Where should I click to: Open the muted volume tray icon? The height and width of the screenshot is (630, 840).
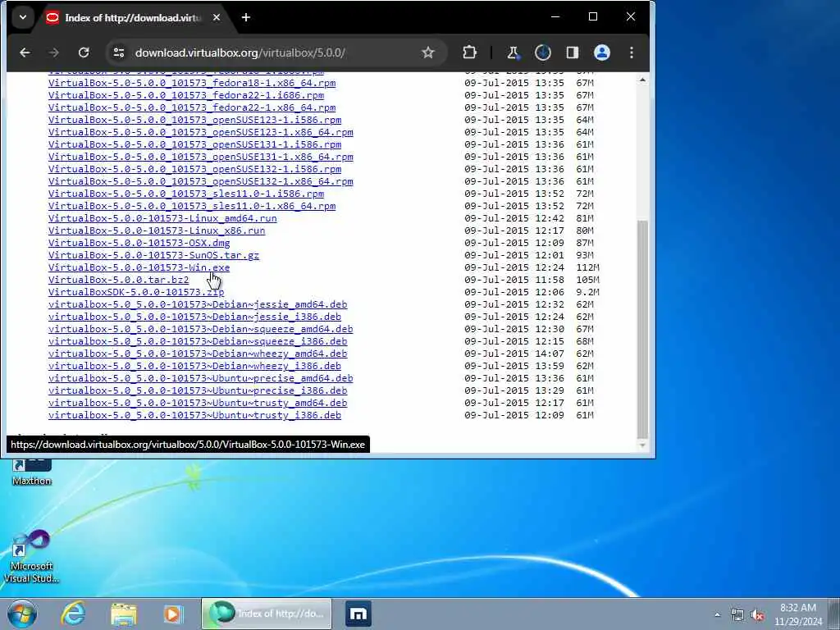tap(757, 614)
